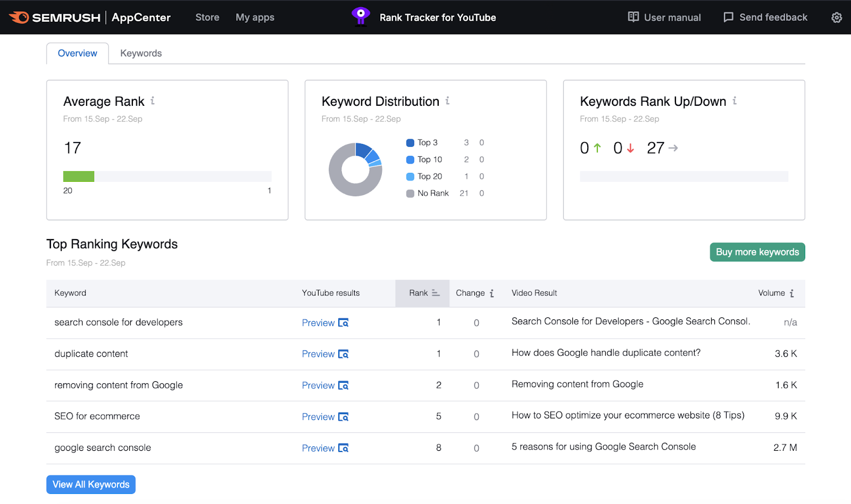Toggle the Rank column sort order

[435, 293]
